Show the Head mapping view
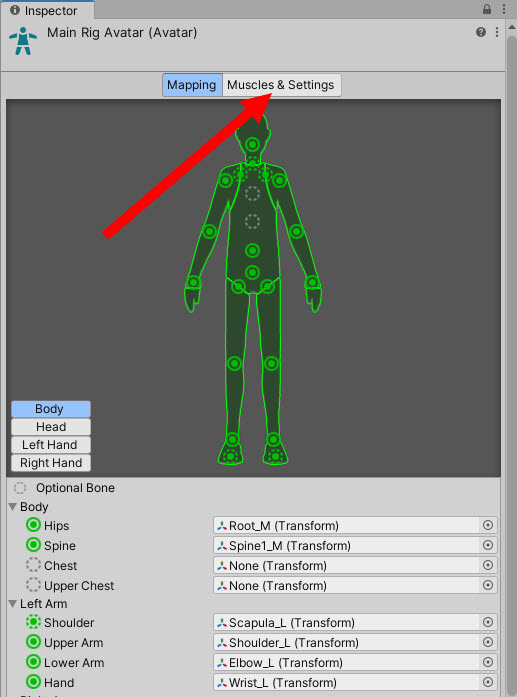The image size is (517, 697). click(x=51, y=427)
